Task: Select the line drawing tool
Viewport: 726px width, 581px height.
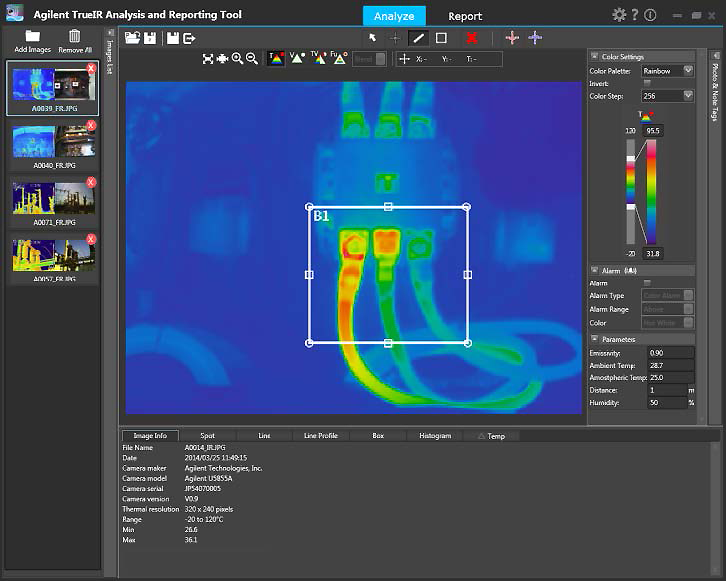Action: tap(418, 38)
